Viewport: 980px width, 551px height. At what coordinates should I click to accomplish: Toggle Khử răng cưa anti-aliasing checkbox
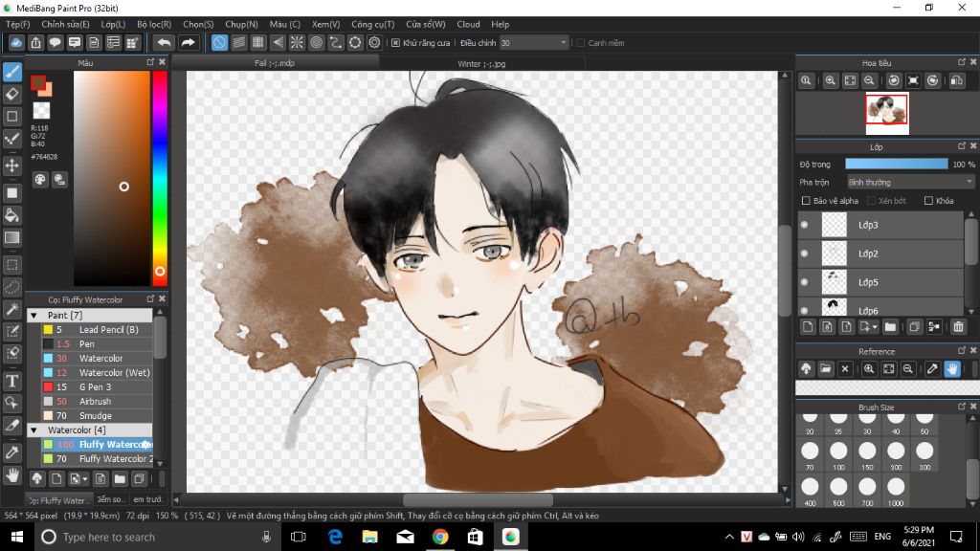(395, 42)
